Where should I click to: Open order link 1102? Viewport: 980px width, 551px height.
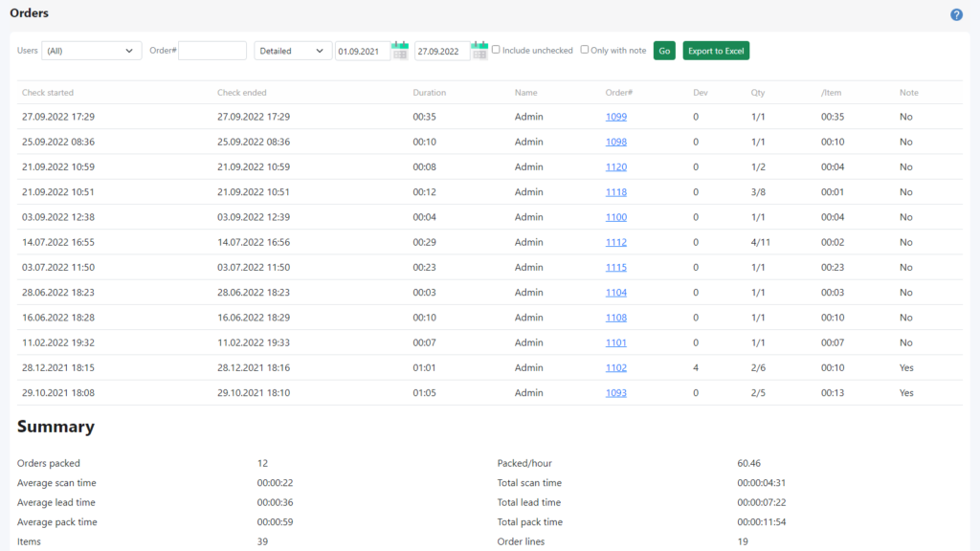[x=615, y=367]
